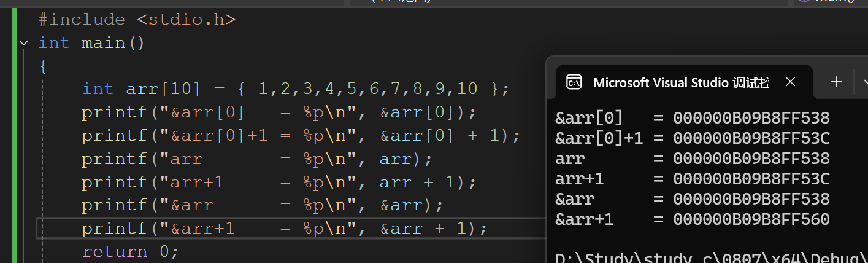
Task: Click the return 0; statement
Action: [130, 251]
